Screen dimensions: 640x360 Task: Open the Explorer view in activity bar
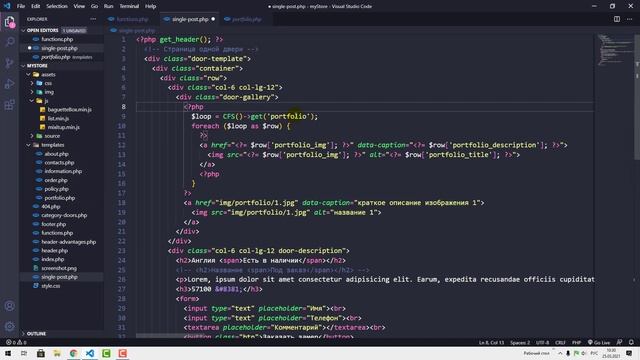9,22
